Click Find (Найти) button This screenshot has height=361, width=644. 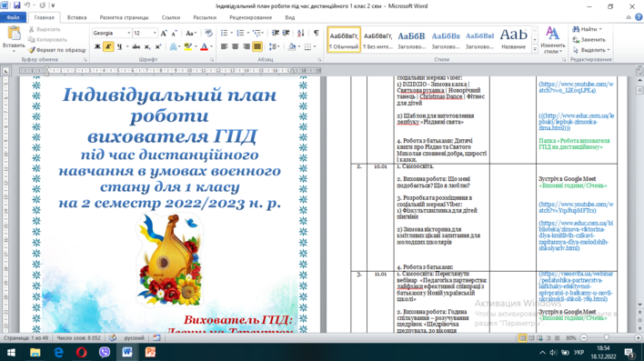(588, 29)
